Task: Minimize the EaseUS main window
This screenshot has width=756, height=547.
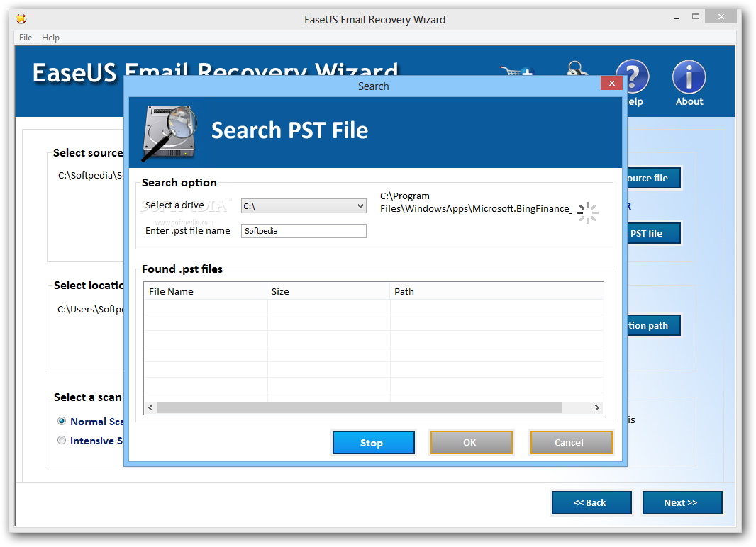Action: [x=677, y=18]
